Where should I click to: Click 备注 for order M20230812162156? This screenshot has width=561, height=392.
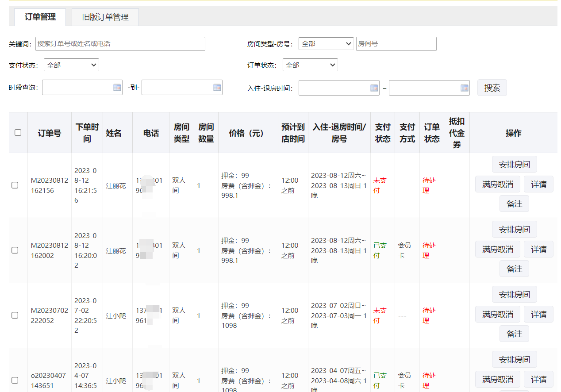click(514, 204)
